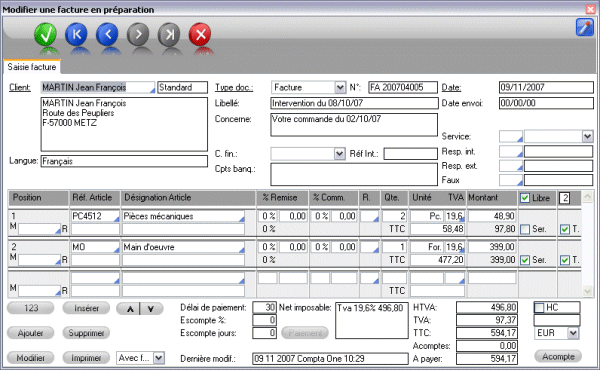Open TVA rate lookup on line 2

coord(462,250)
